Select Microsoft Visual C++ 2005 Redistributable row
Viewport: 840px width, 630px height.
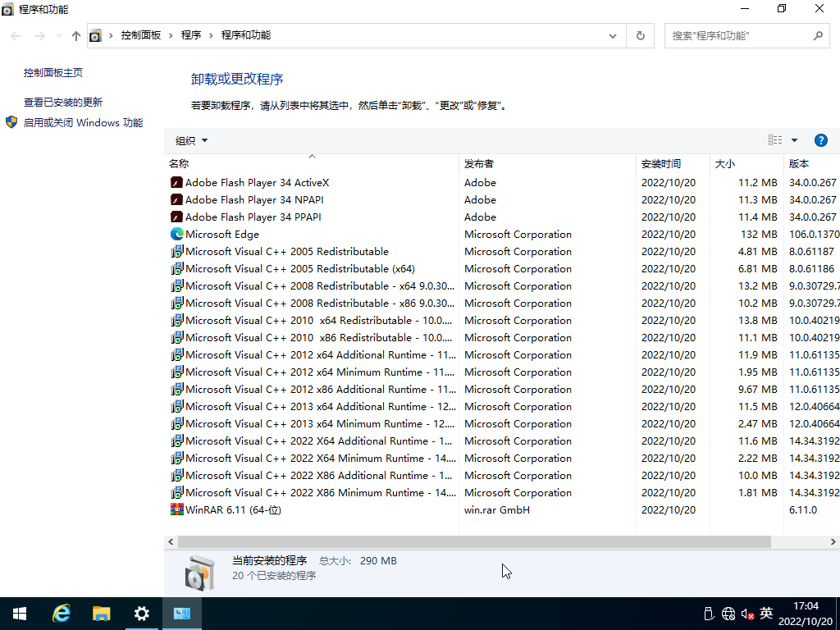[502, 251]
